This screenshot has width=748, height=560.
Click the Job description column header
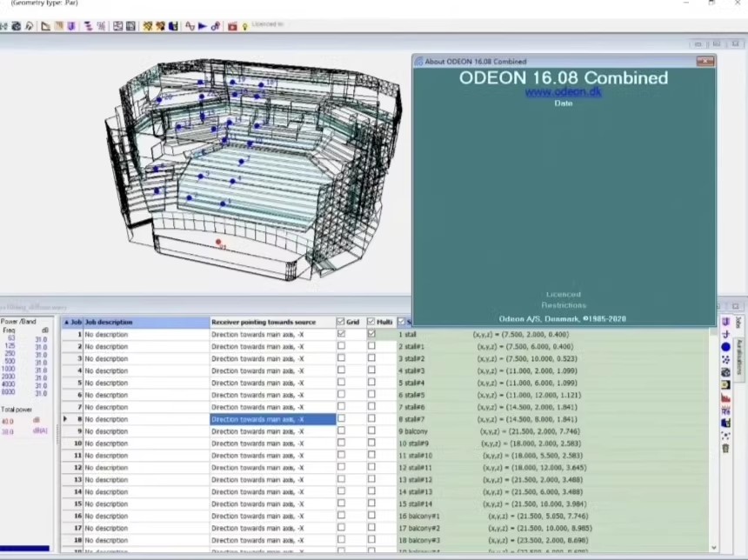146,323
